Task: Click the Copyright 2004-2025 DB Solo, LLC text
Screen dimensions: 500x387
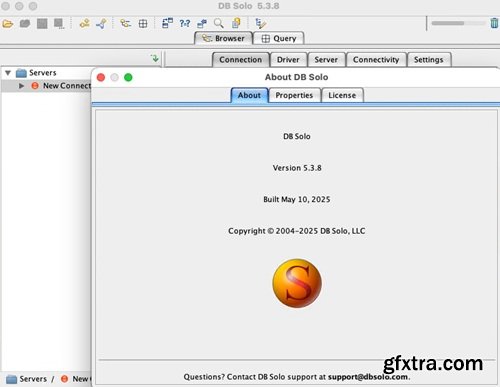Action: (297, 231)
